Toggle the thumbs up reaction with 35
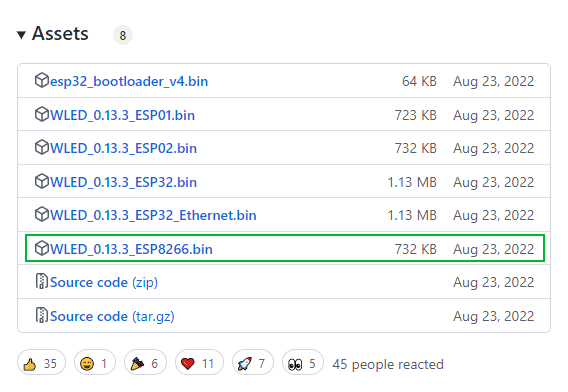The image size is (568, 392). click(x=41, y=363)
